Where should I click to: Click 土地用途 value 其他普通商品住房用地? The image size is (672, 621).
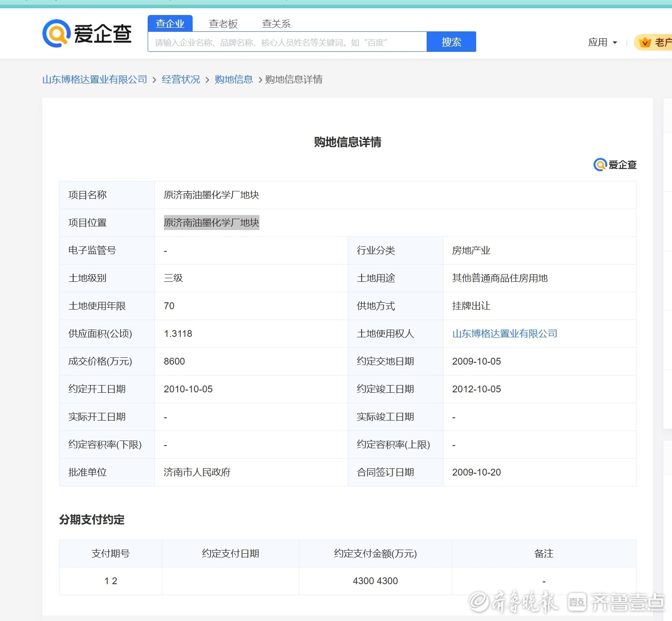coord(500,278)
